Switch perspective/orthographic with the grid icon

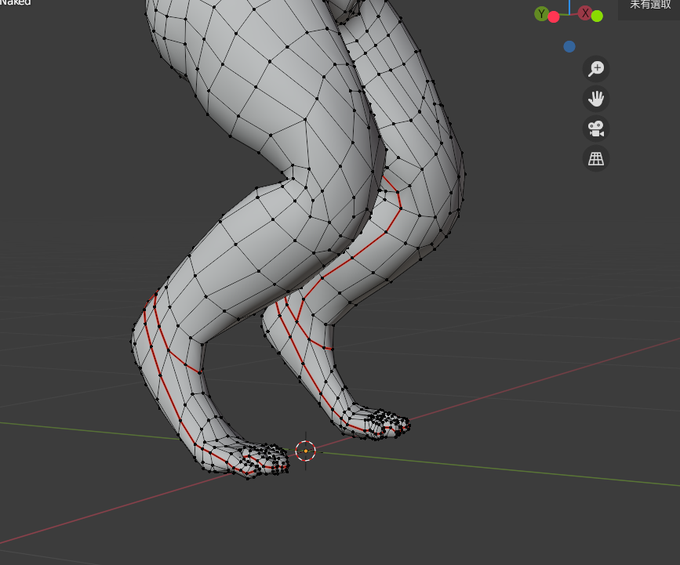click(x=596, y=159)
